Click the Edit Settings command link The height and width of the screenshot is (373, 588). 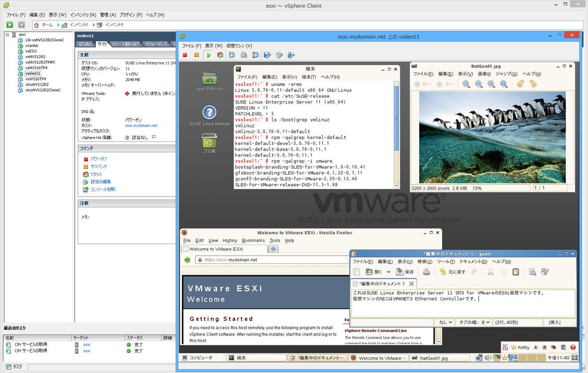click(100, 182)
